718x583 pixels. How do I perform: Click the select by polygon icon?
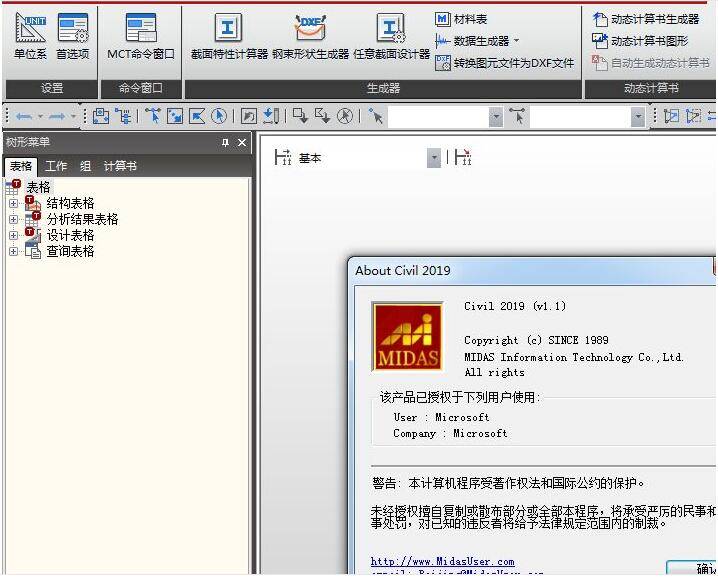(x=197, y=116)
